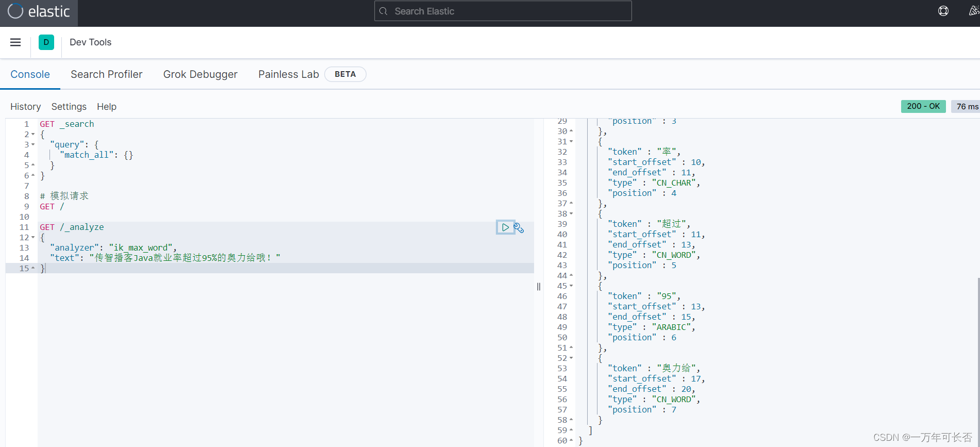Click the # 模拟请求 comment line
Image resolution: width=980 pixels, height=447 pixels.
(64, 196)
